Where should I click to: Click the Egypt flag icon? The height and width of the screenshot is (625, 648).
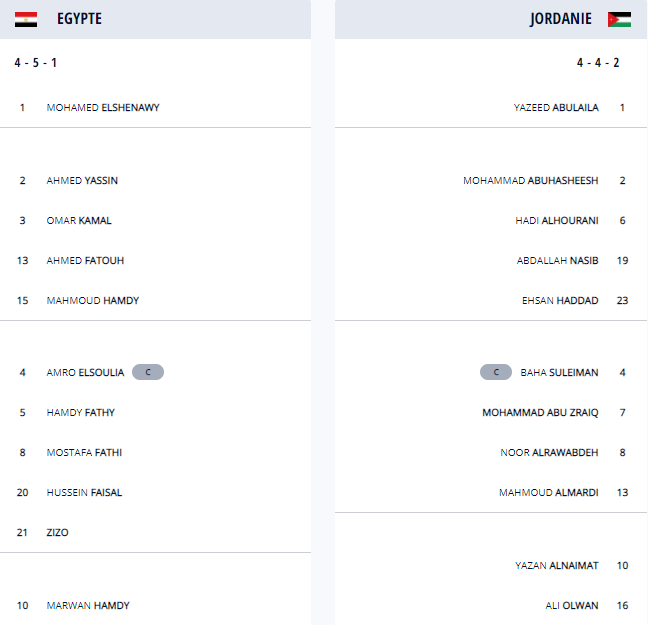(26, 19)
